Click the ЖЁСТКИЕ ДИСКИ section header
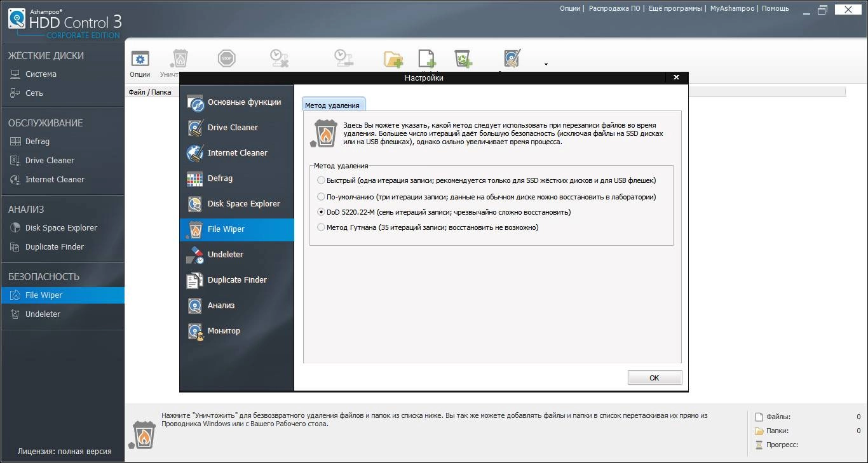Image resolution: width=868 pixels, height=463 pixels. coord(46,56)
